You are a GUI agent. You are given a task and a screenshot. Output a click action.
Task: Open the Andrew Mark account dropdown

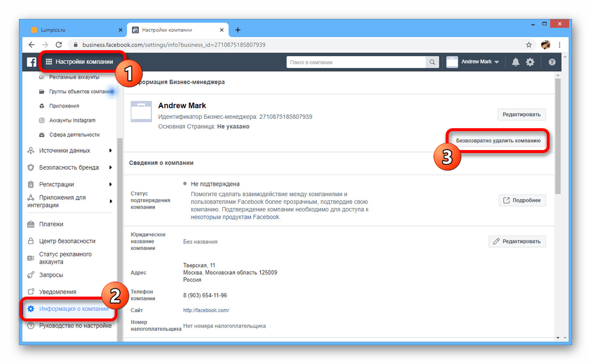click(473, 62)
